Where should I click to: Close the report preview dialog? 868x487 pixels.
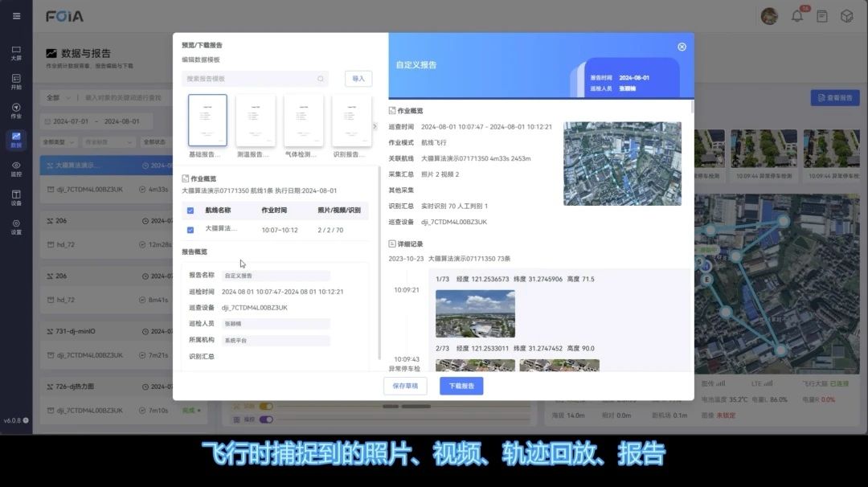682,47
